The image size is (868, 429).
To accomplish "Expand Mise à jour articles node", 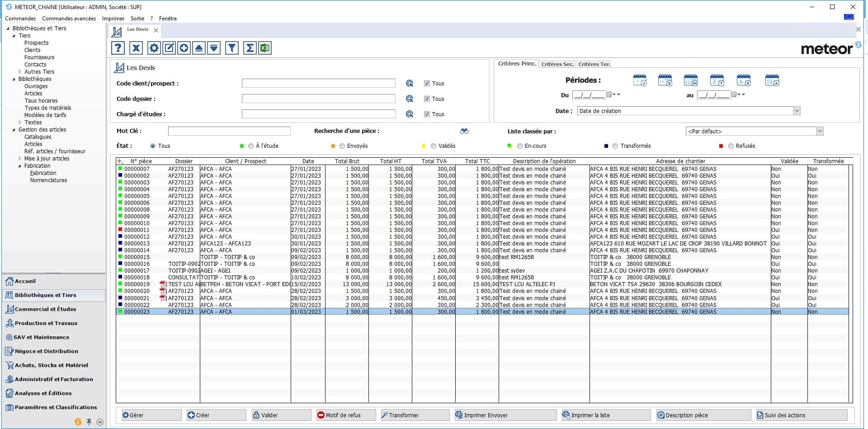I will (20, 159).
